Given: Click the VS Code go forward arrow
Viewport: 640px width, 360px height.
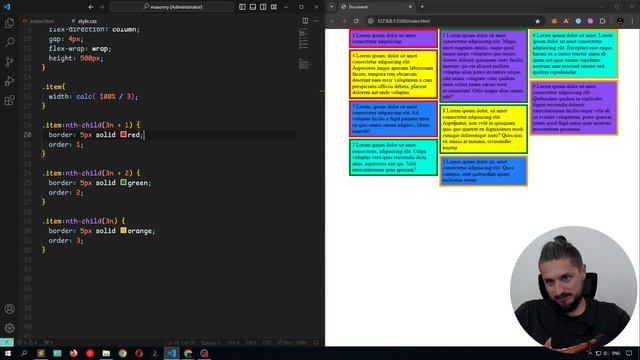Looking at the screenshot, I should [x=102, y=7].
